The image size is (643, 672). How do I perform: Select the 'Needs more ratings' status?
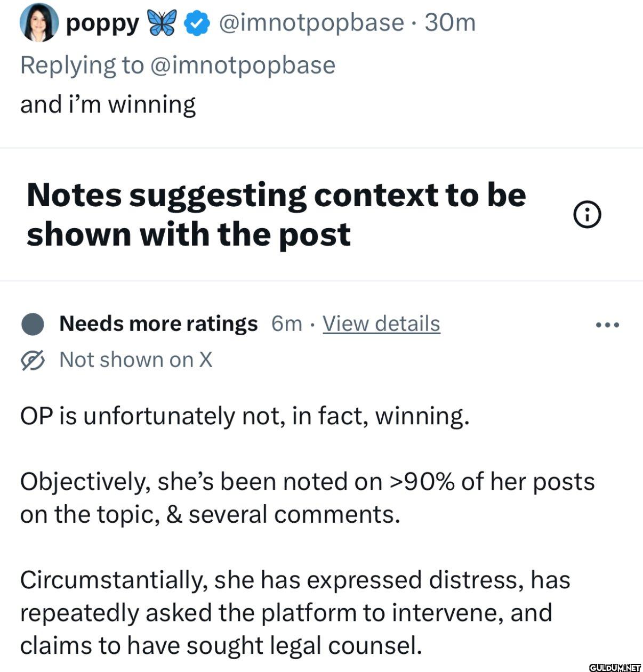(157, 322)
